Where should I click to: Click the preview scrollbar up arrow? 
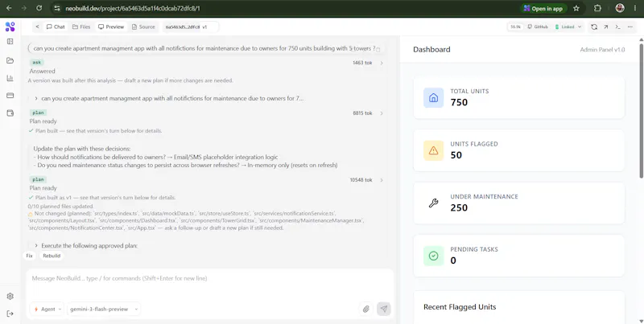pyautogui.click(x=641, y=39)
